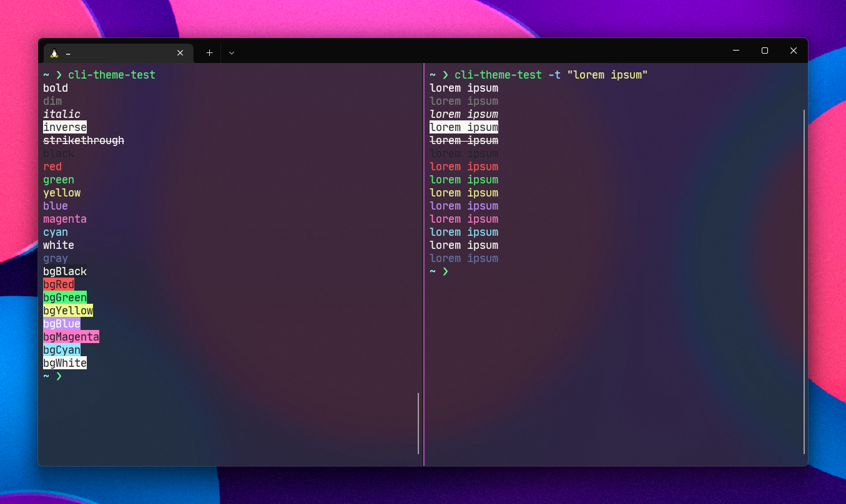
Task: Click the struck-through "lorem ipsum" line
Action: coord(464,140)
